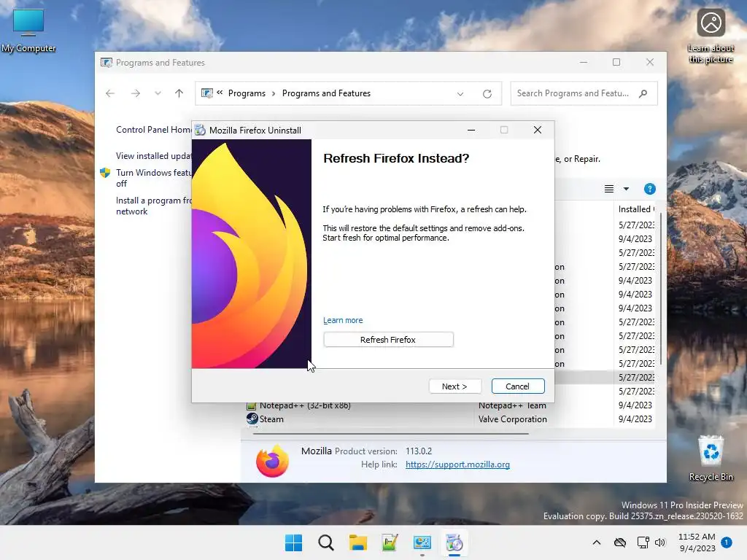Go back in Programs and Features window
The width and height of the screenshot is (747, 560).
[x=110, y=93]
